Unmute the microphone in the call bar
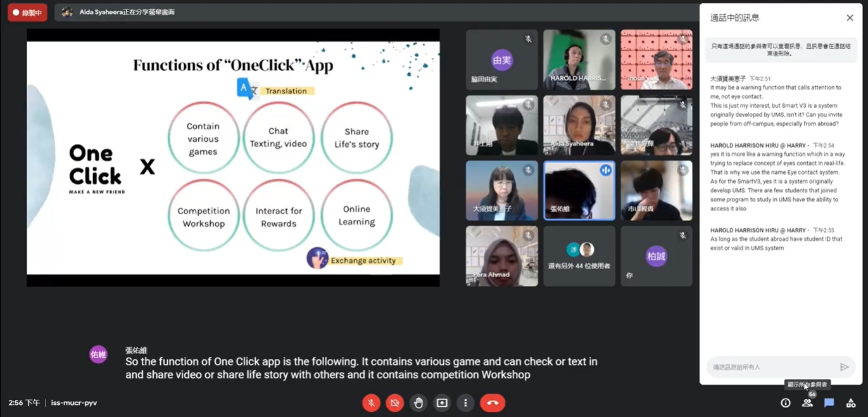 coord(371,403)
